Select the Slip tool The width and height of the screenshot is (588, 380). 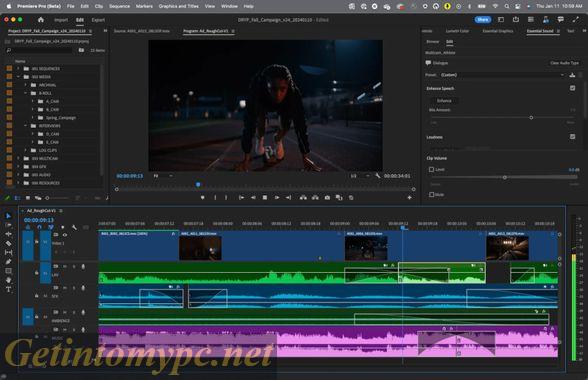9,252
